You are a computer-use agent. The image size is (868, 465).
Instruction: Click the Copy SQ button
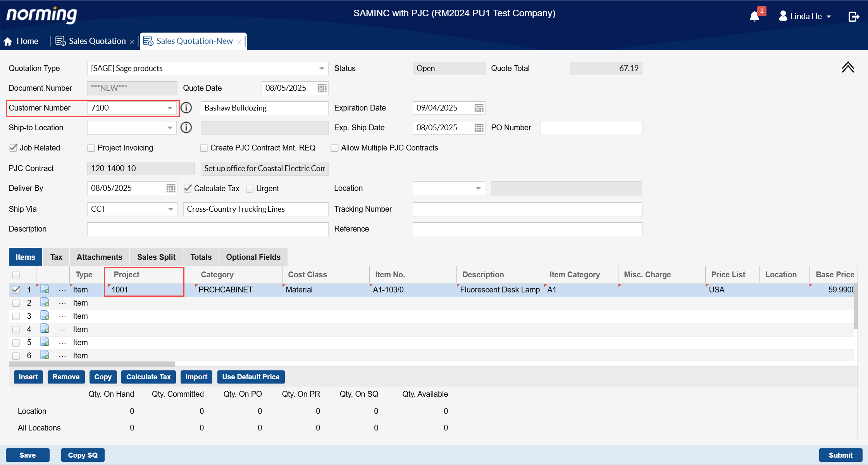83,455
